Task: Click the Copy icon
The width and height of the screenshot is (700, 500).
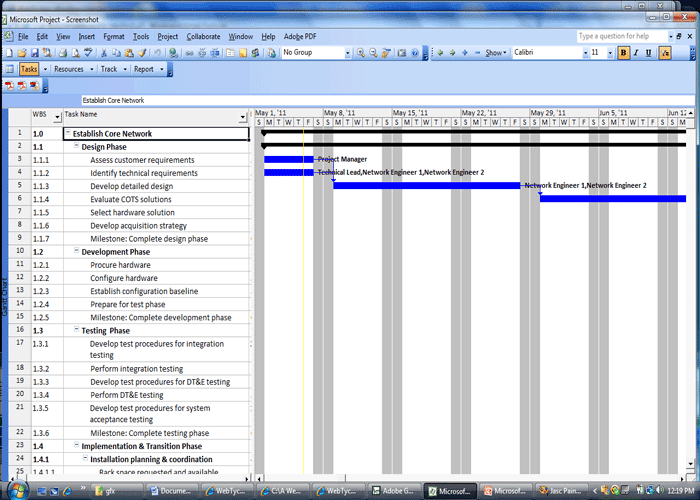Action: pyautogui.click(x=117, y=53)
